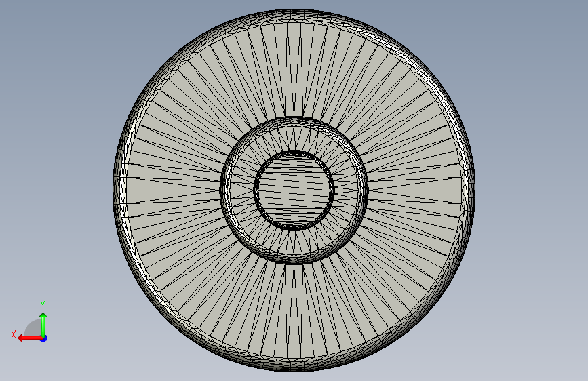
Task: Select the gray XY plane quadrant of the triad
Action: pos(33,329)
